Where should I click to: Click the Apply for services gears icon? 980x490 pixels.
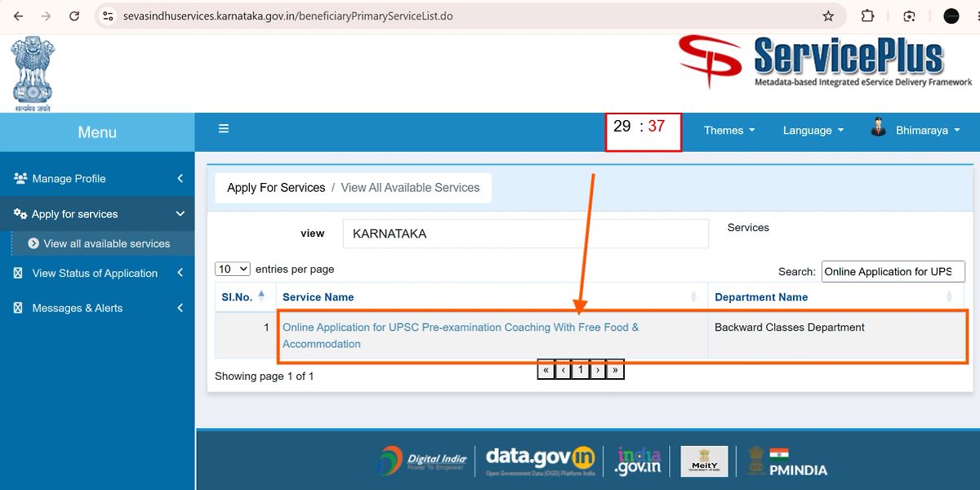(20, 214)
